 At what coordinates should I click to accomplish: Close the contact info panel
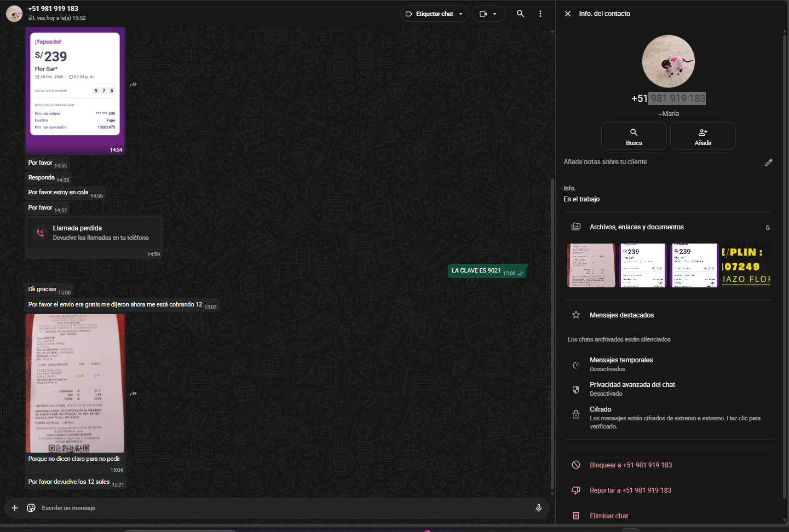click(568, 14)
